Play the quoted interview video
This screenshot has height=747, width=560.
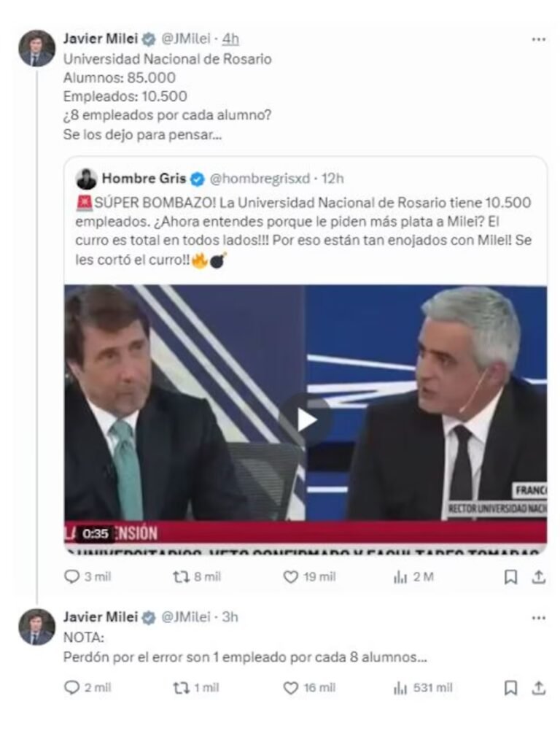click(x=306, y=420)
